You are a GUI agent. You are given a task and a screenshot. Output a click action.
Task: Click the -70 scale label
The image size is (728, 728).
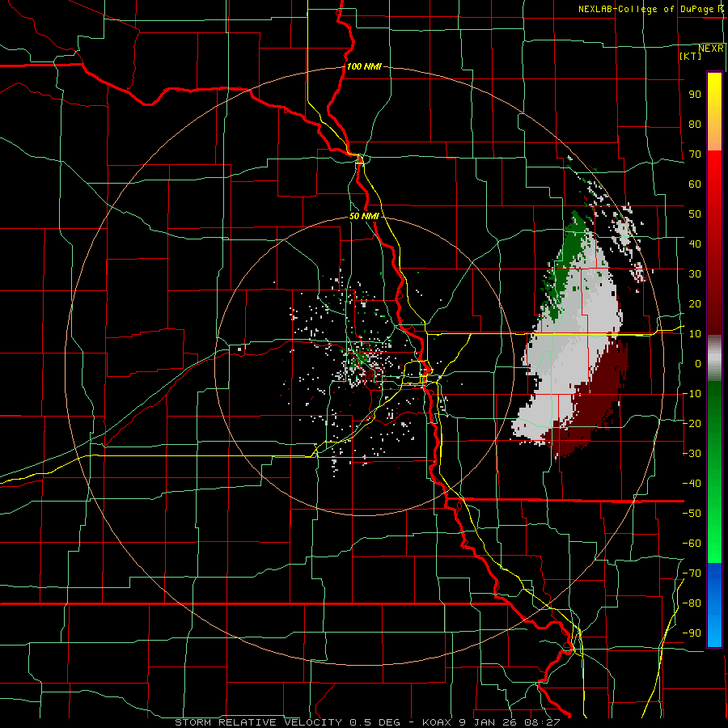(x=692, y=574)
